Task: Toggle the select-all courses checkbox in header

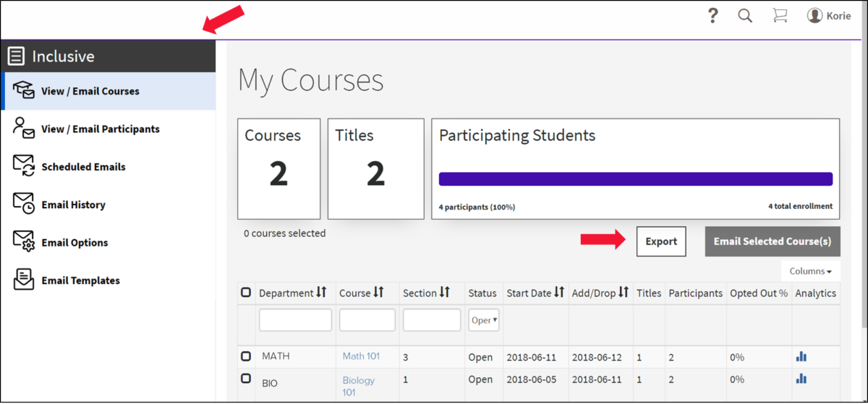Action: click(246, 293)
